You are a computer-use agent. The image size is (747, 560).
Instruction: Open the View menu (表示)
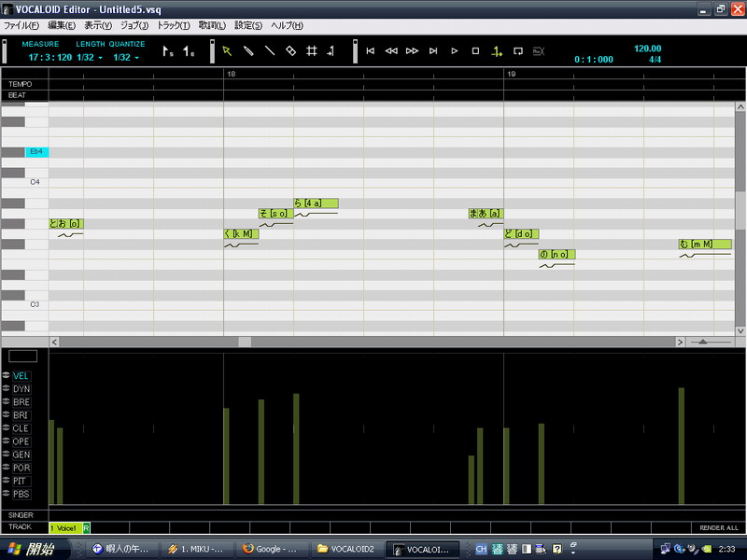98,26
